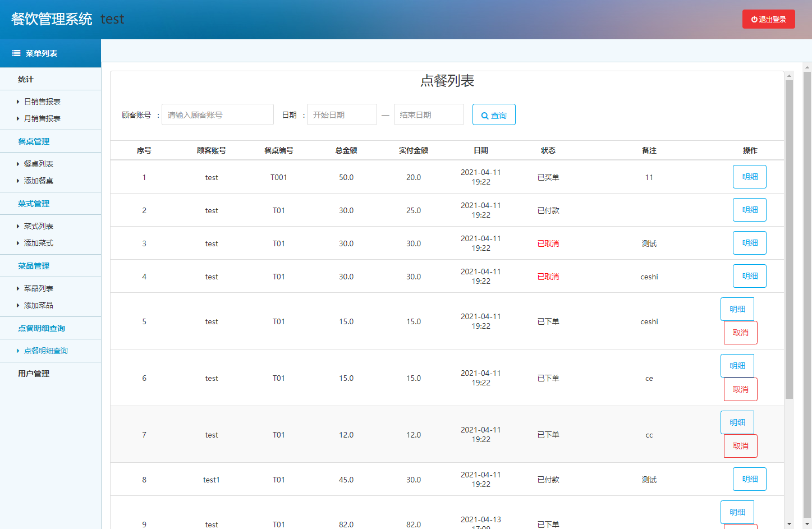
Task: View 明细 for order row 1
Action: (749, 177)
